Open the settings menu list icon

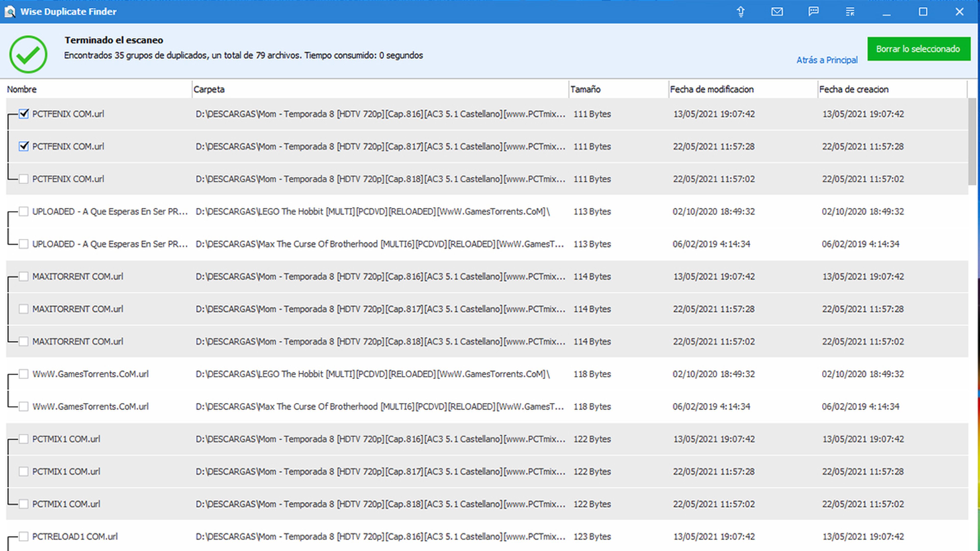(x=850, y=11)
